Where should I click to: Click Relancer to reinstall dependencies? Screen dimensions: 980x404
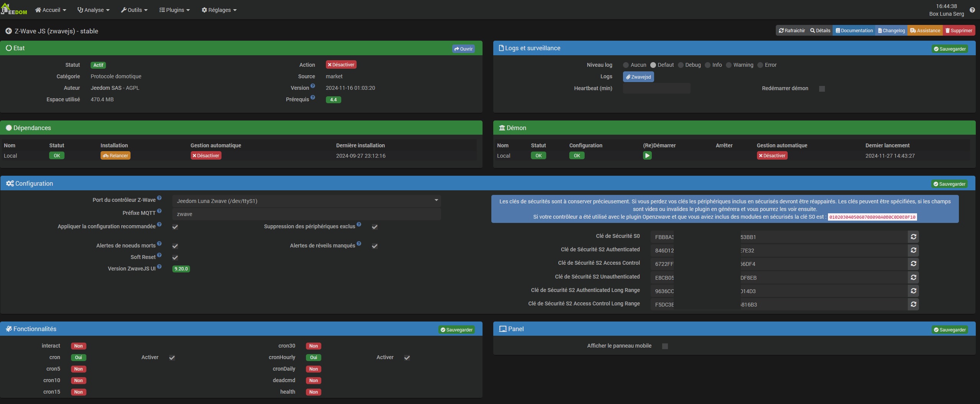116,155
